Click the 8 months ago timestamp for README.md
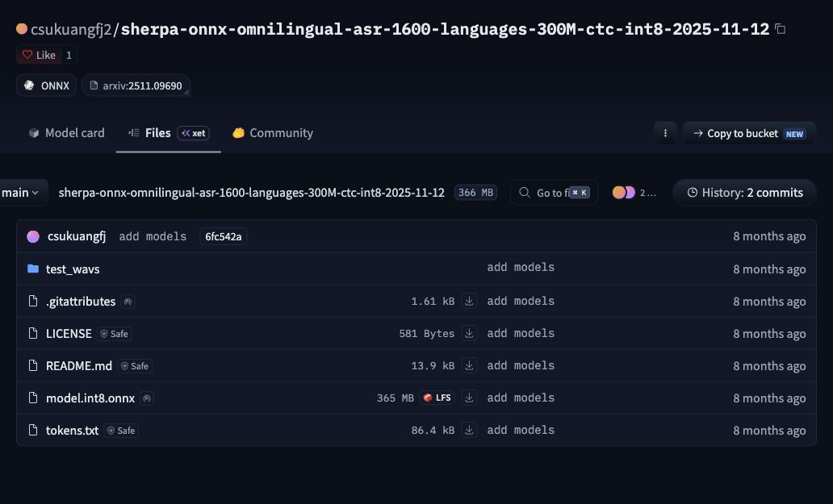Viewport: 833px width, 504px height. pos(769,366)
